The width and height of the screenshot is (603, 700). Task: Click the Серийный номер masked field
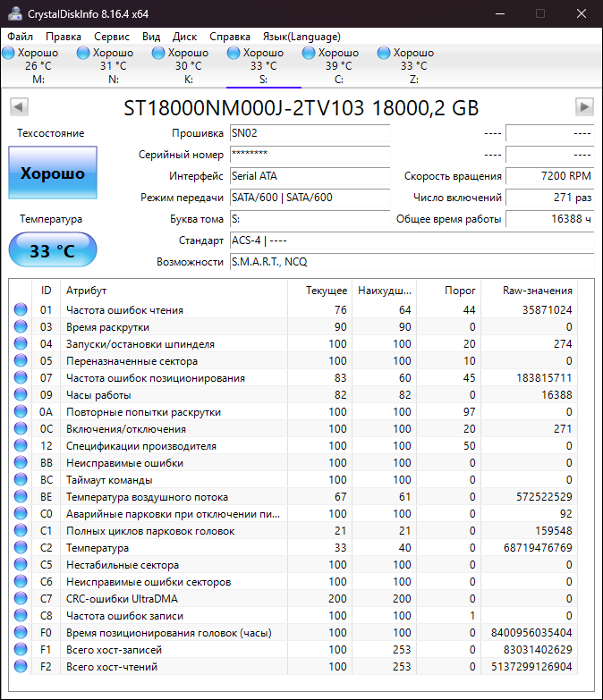(x=310, y=155)
